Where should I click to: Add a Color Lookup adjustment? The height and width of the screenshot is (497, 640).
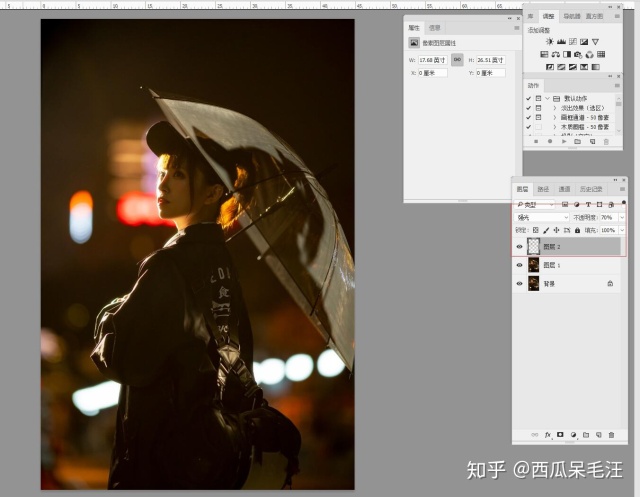(601, 54)
